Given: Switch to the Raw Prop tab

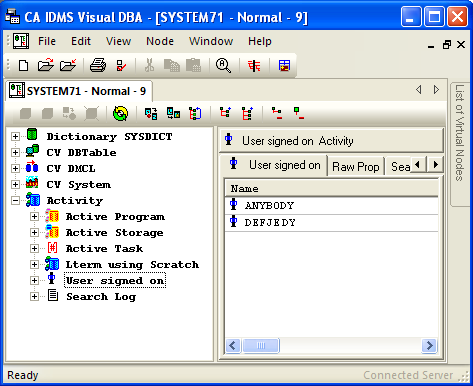Looking at the screenshot, I should pos(356,166).
